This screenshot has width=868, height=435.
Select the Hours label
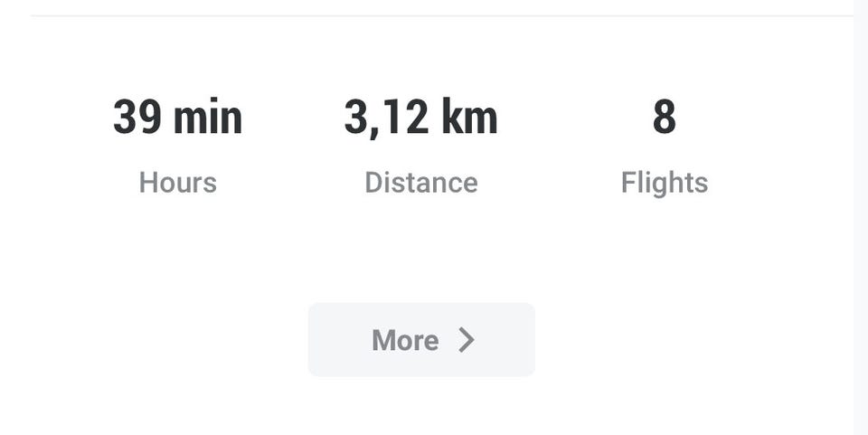click(x=177, y=183)
